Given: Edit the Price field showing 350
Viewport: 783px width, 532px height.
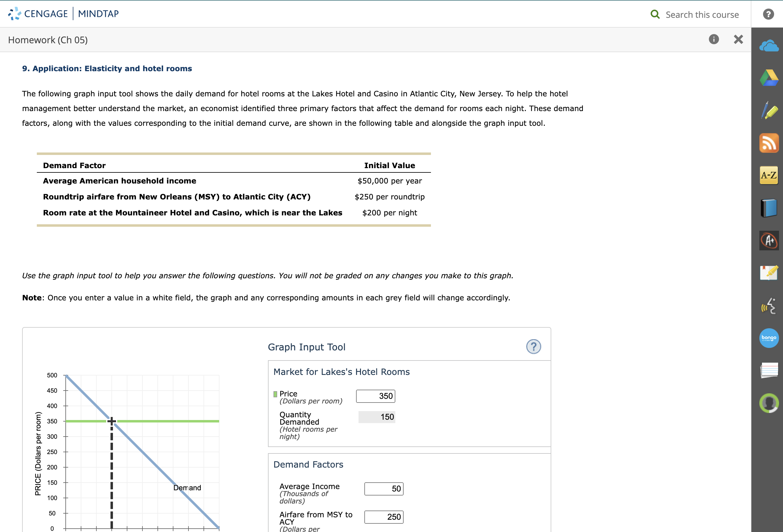Looking at the screenshot, I should click(375, 396).
